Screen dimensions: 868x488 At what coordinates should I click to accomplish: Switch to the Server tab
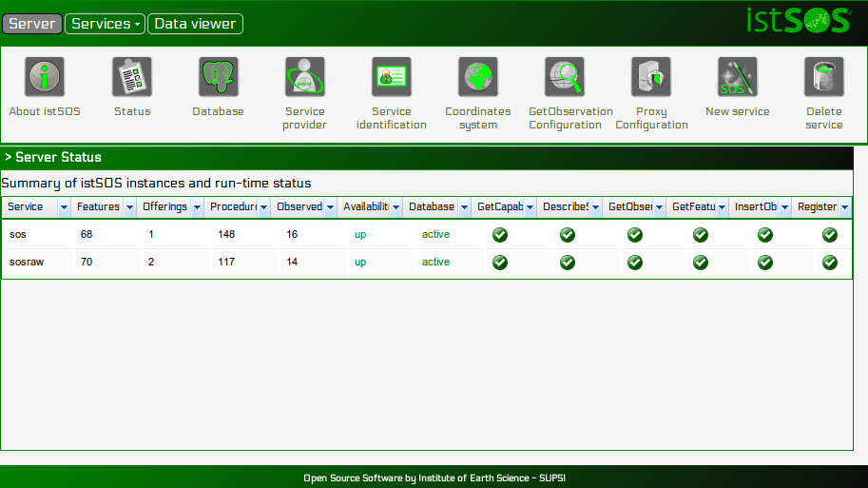[x=32, y=24]
